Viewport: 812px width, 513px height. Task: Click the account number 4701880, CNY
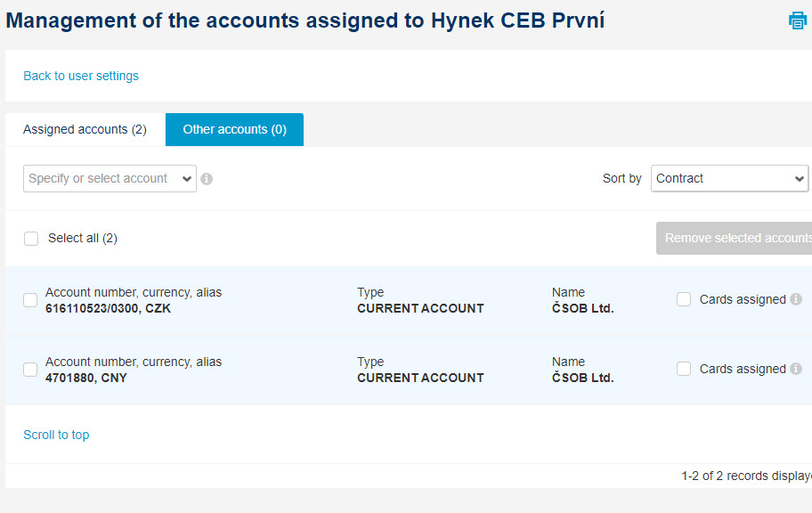(86, 378)
